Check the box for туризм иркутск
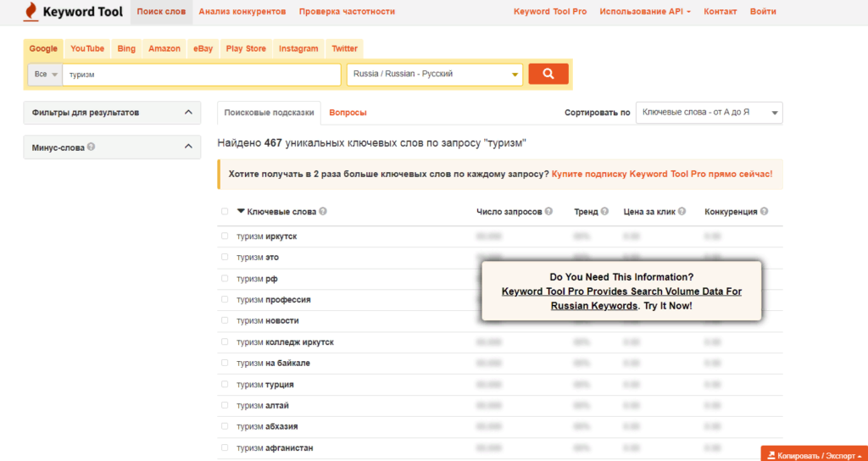This screenshot has height=461, width=868. click(224, 236)
